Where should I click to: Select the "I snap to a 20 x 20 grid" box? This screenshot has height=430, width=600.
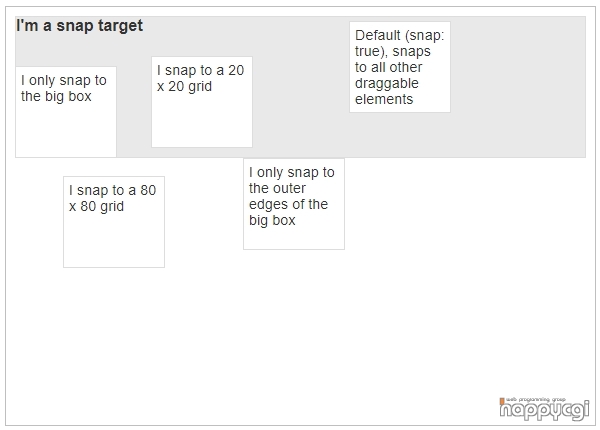[202, 102]
